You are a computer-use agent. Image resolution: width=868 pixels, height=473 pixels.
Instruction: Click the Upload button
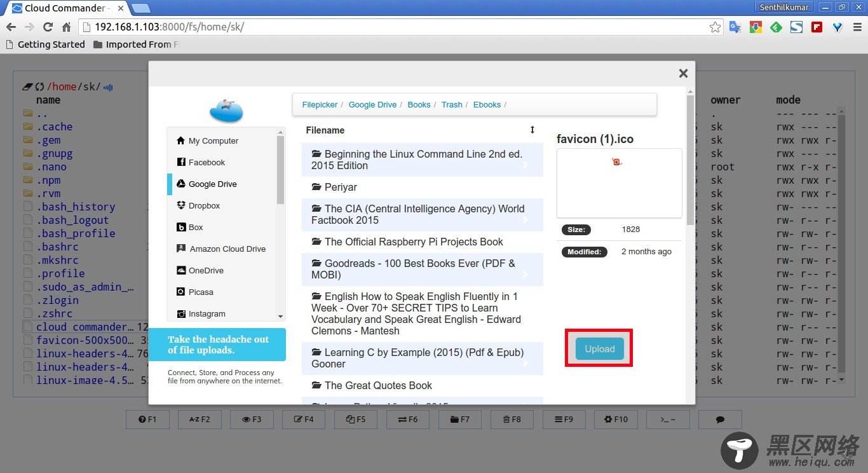(x=600, y=348)
